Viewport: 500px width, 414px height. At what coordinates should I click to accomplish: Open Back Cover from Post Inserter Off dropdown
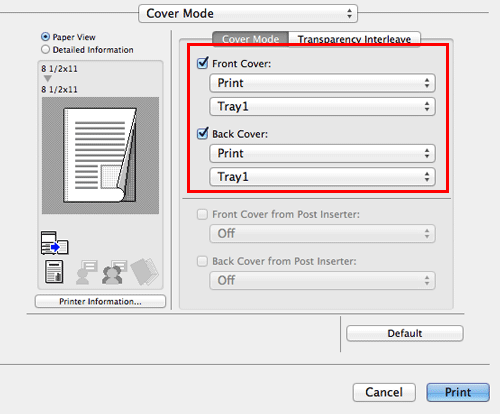click(322, 280)
